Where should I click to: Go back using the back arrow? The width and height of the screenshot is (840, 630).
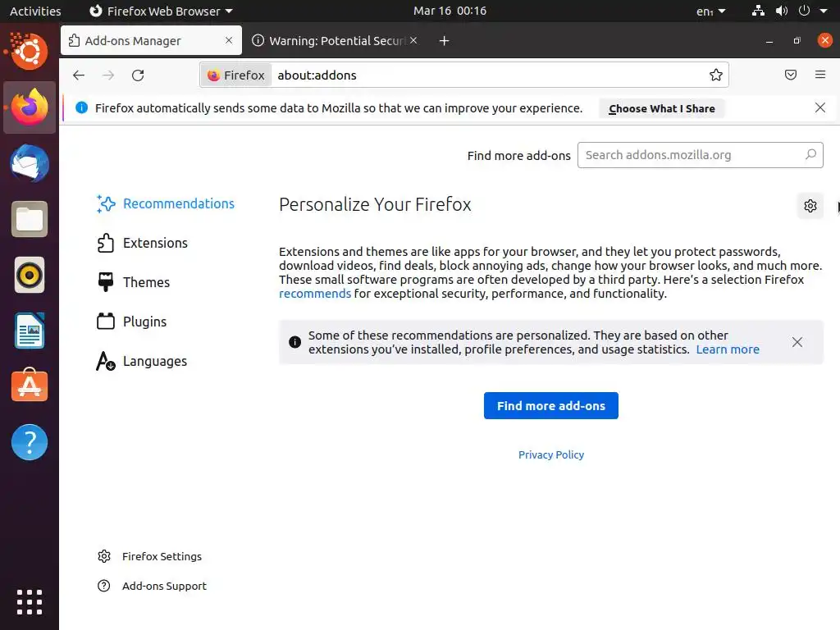(x=79, y=75)
